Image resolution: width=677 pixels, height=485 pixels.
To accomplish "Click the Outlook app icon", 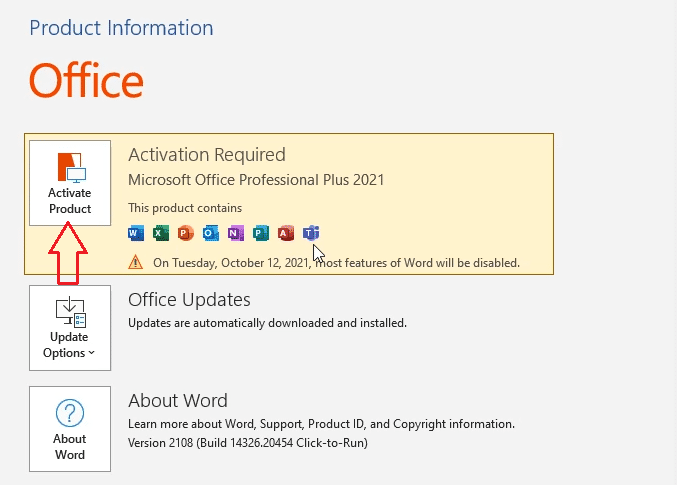I will (211, 233).
